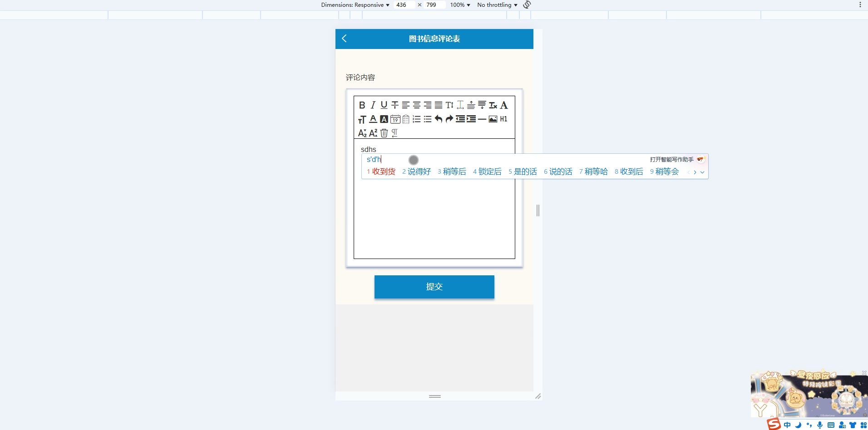
Task: Change text direction with paragraph icon
Action: tap(395, 133)
